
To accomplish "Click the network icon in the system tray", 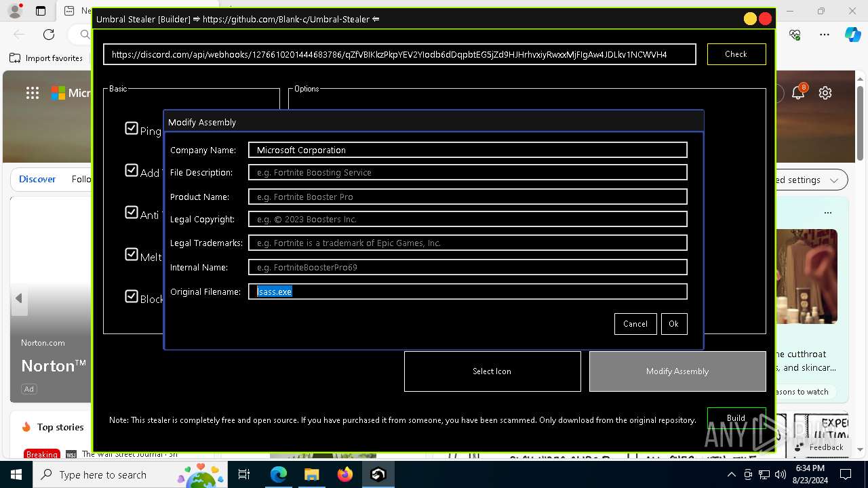I will (764, 474).
